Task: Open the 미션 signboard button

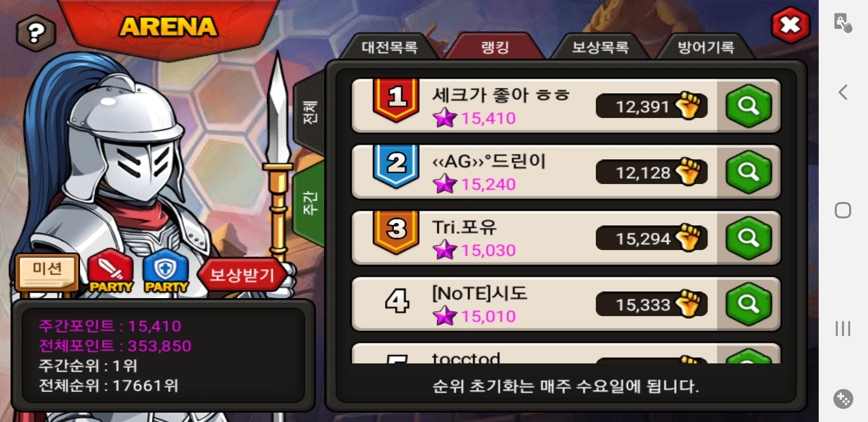Action: point(47,272)
